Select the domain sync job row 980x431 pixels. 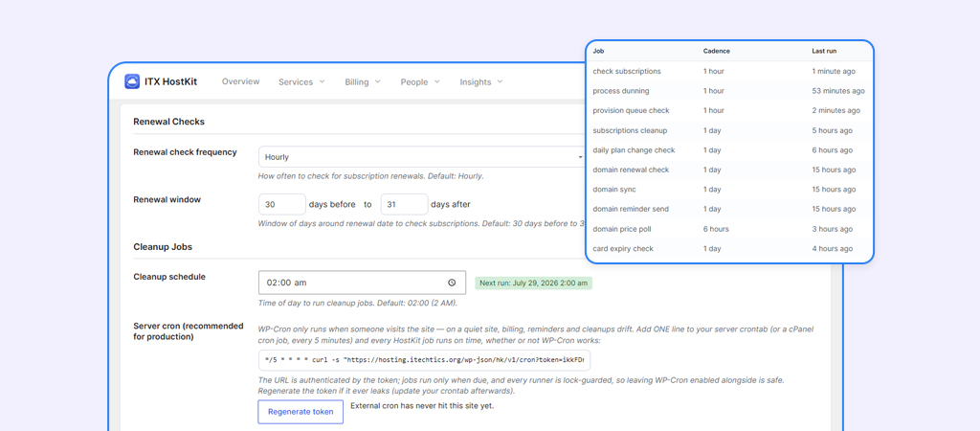point(729,190)
